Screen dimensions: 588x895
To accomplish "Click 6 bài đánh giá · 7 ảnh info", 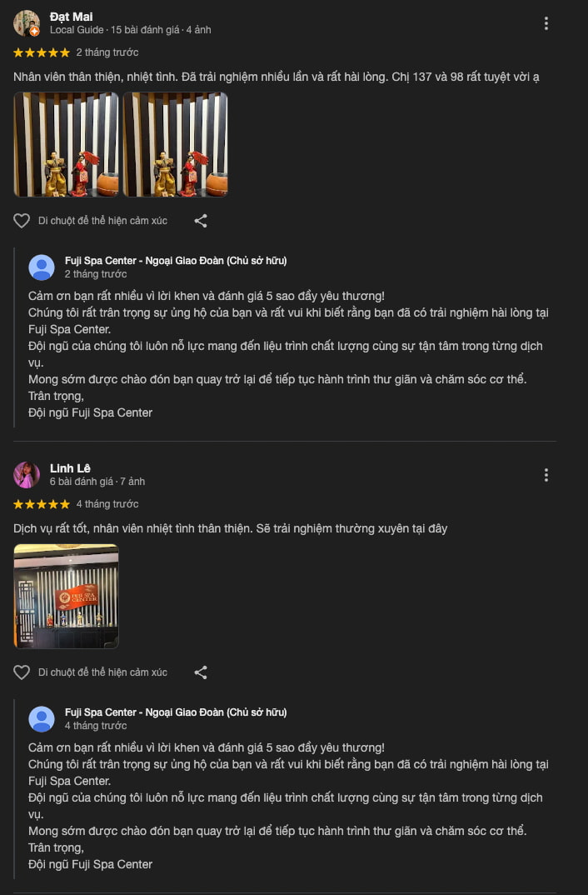I will (97, 481).
